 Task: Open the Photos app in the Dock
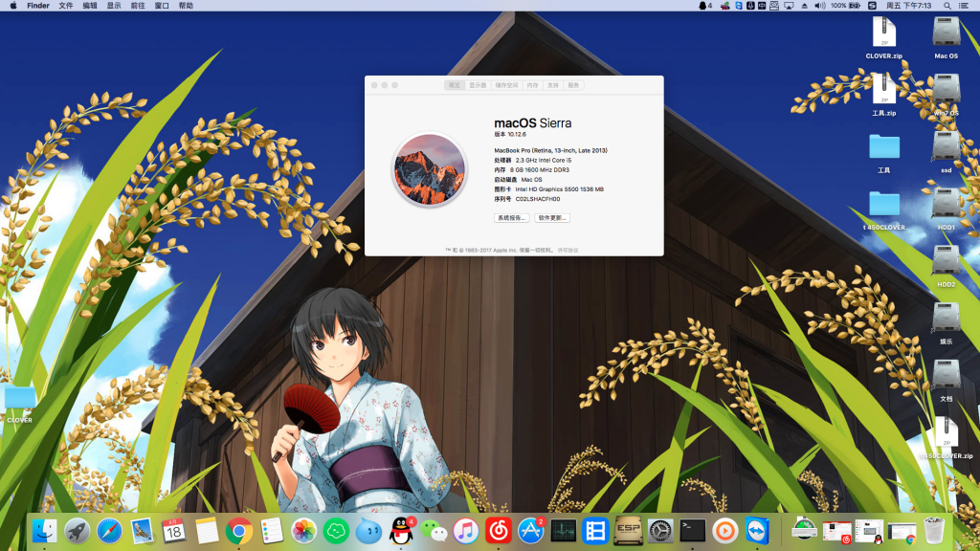(303, 531)
